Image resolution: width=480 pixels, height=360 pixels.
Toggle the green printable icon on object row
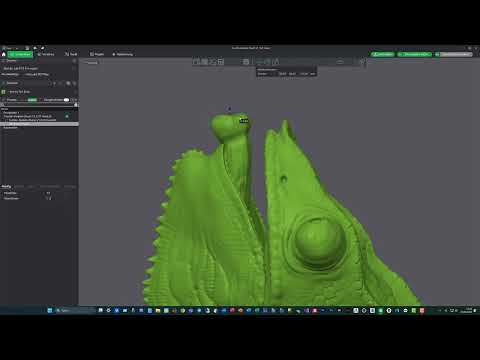coord(67,116)
